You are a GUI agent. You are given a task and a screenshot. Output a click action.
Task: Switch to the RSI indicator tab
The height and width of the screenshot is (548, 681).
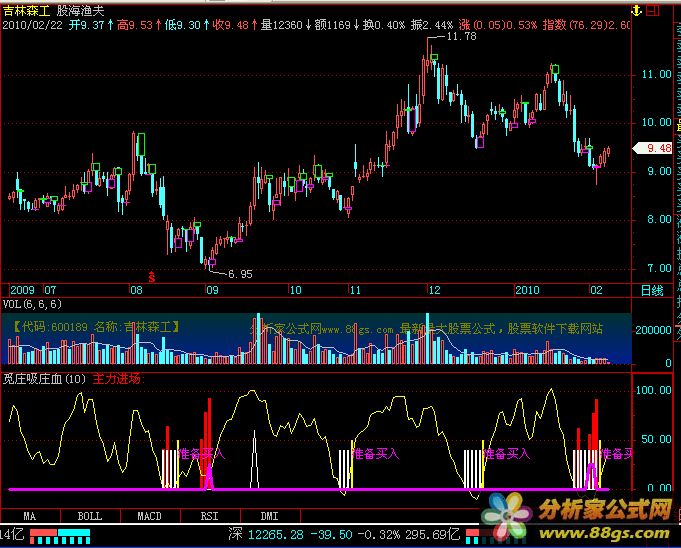209,515
